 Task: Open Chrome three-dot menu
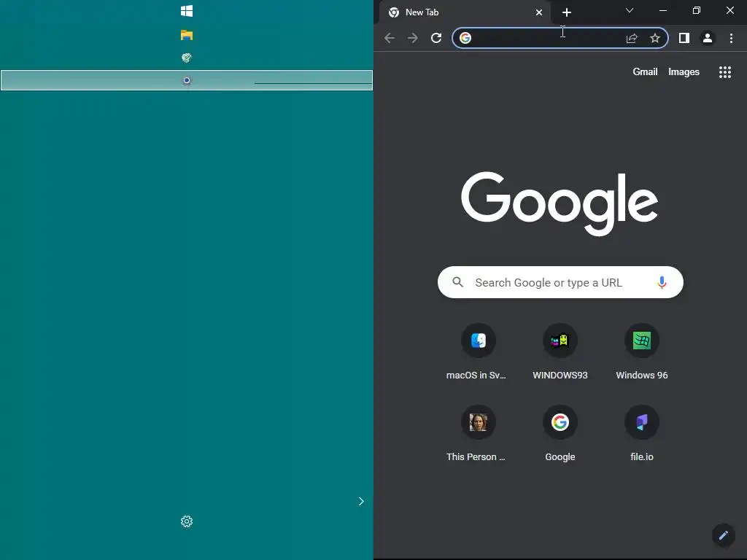pos(731,38)
